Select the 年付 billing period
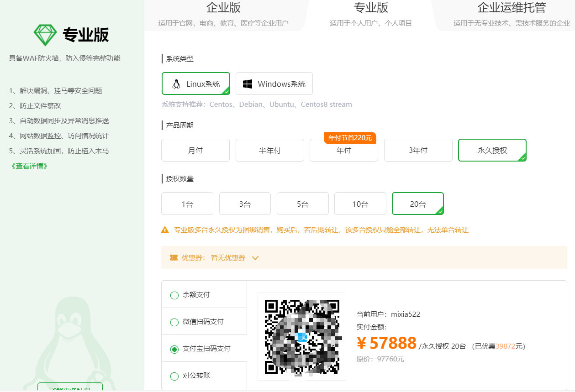575x392 pixels. click(344, 150)
